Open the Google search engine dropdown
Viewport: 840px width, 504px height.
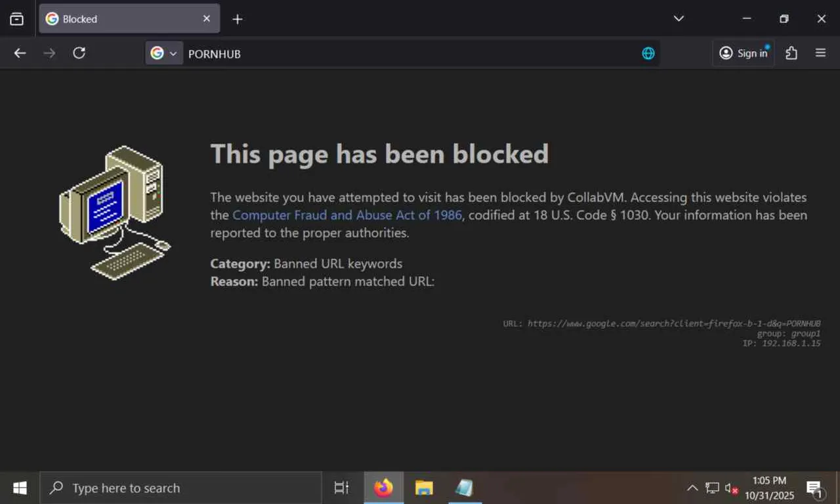(x=163, y=53)
